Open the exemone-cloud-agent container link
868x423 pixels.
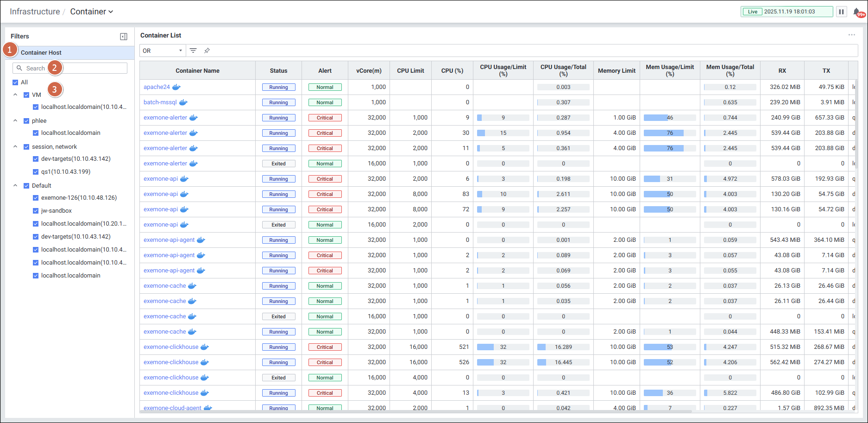pos(172,408)
